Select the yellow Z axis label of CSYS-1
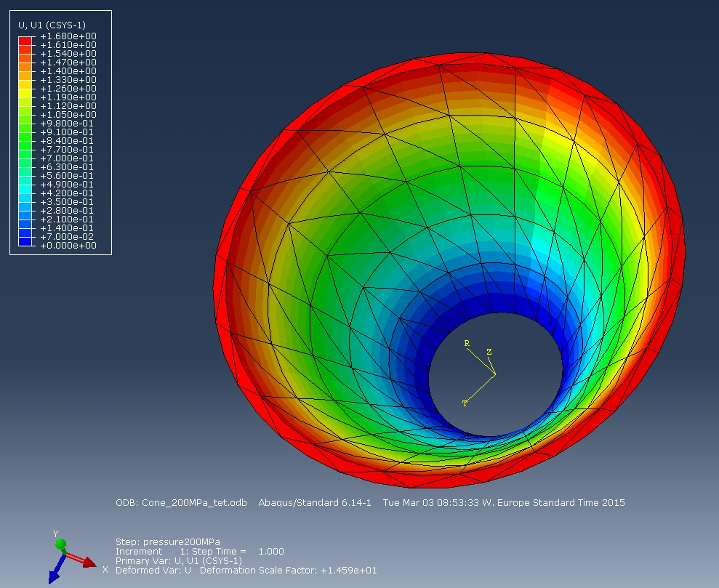Screen dimensions: 719x588 489,352
